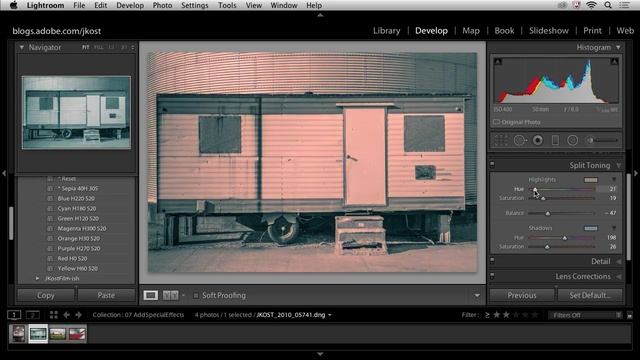Select the red fourth filmstrip thumbnail
Image resolution: width=640 pixels, height=360 pixels.
coord(77,333)
